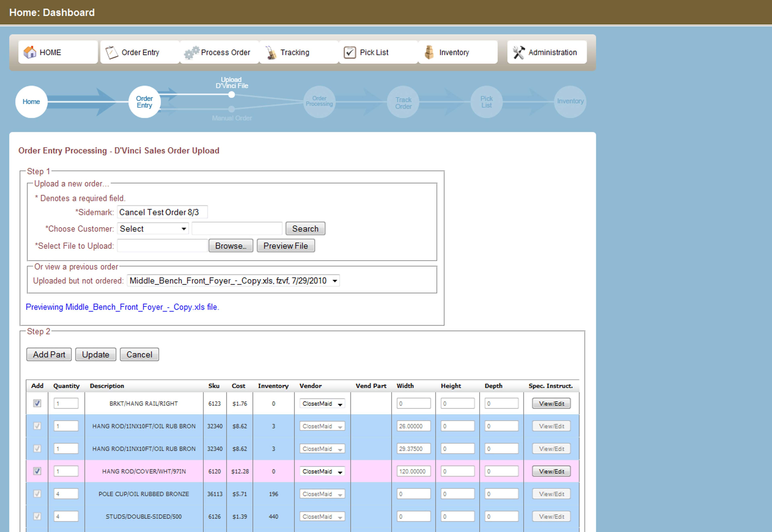Image resolution: width=772 pixels, height=532 pixels.
Task: Click View/Edit for STUDS/DOUBLE-SIDED/500
Action: pyautogui.click(x=551, y=516)
